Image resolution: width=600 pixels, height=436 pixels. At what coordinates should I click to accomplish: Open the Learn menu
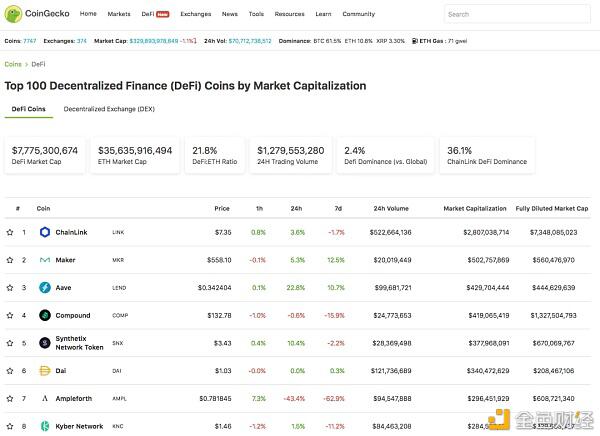tap(323, 14)
